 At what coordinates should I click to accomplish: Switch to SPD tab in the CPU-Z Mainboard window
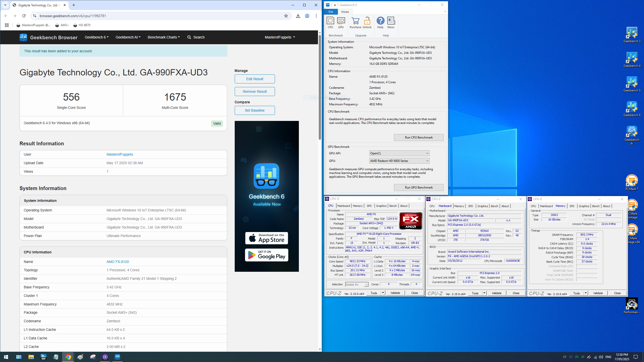click(x=470, y=206)
